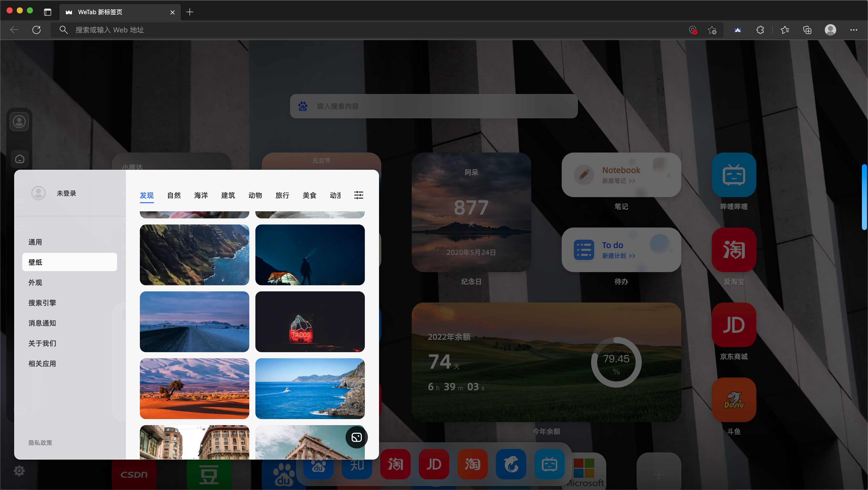
Task: Click the Baidu paw icon in search box
Action: [303, 106]
